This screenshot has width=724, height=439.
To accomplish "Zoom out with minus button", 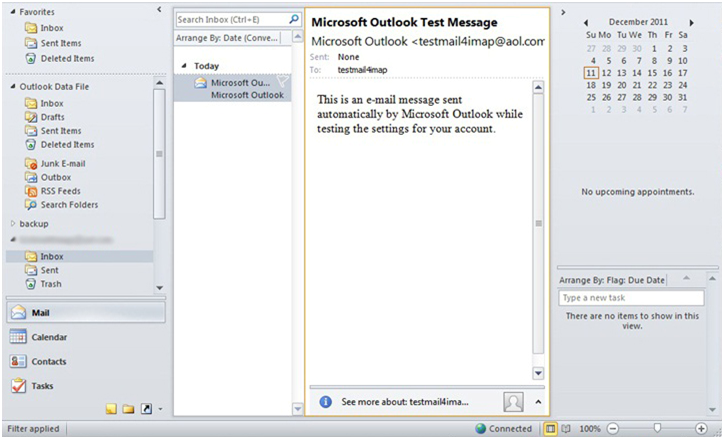I will (612, 429).
